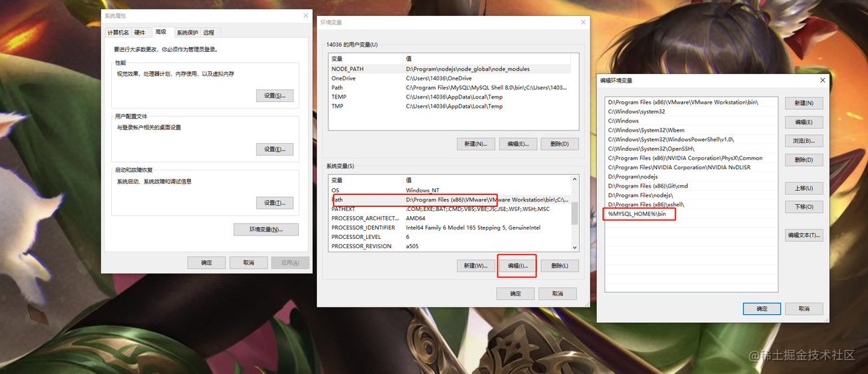Click scroll-up arrow in 系统变量 list
Image resolution: width=868 pixels, height=374 pixels.
(x=575, y=180)
